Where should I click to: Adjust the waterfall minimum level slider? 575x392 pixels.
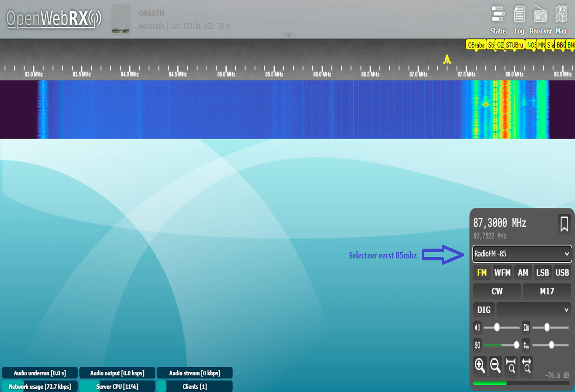(x=550, y=345)
